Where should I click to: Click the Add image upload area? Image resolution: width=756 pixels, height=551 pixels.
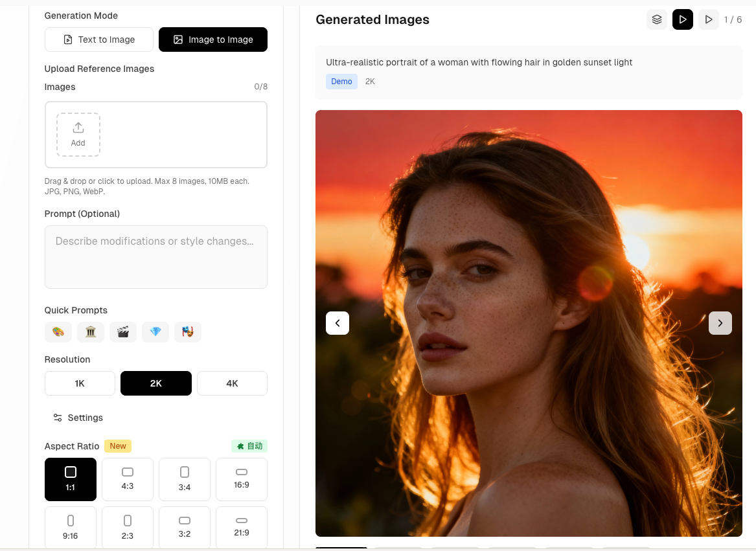point(77,134)
